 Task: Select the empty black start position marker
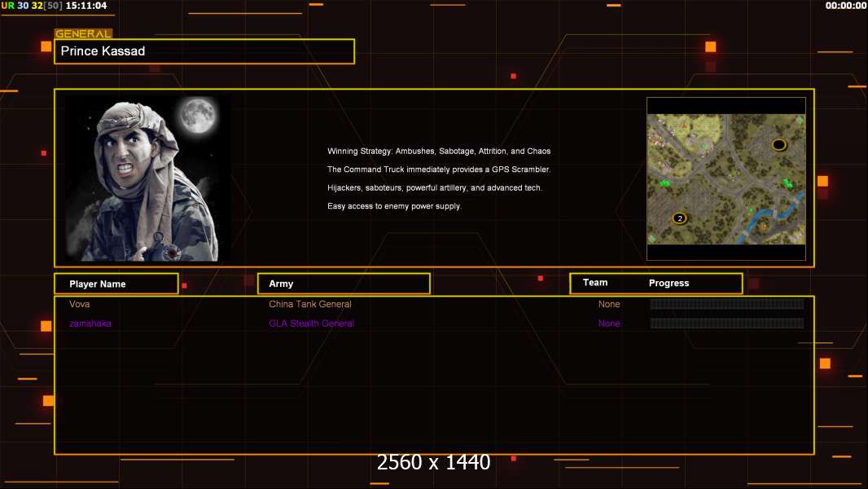pos(778,145)
